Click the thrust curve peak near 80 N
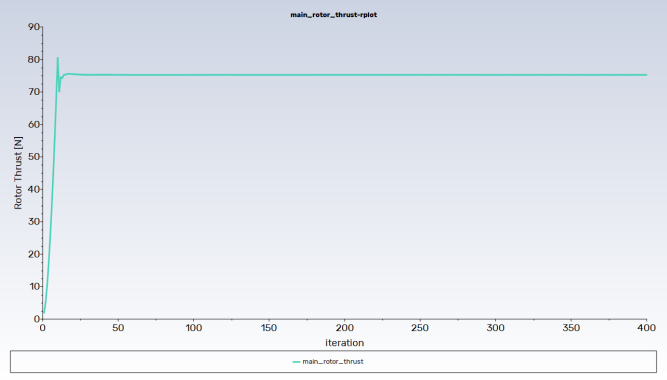 pyautogui.click(x=57, y=58)
